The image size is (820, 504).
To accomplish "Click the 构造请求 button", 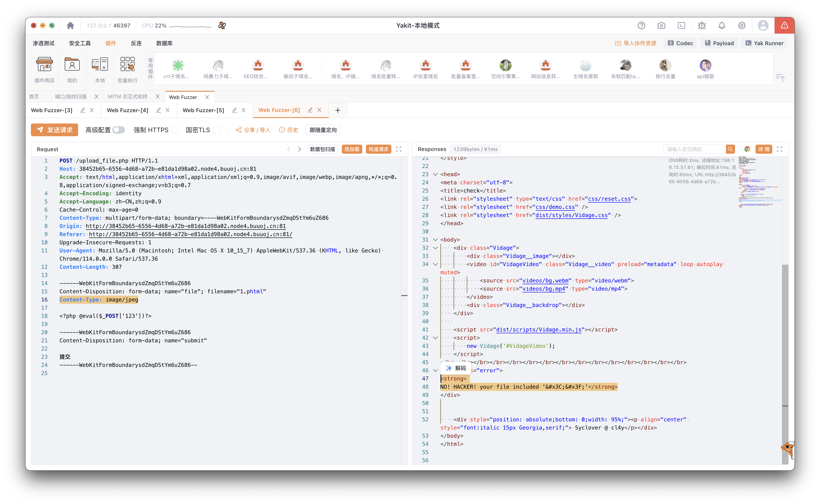I will pos(378,149).
